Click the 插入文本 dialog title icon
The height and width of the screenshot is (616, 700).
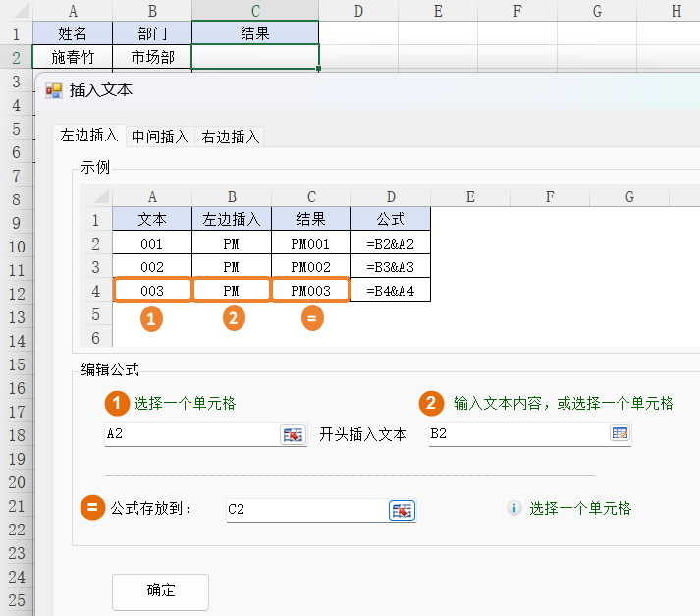tap(53, 90)
